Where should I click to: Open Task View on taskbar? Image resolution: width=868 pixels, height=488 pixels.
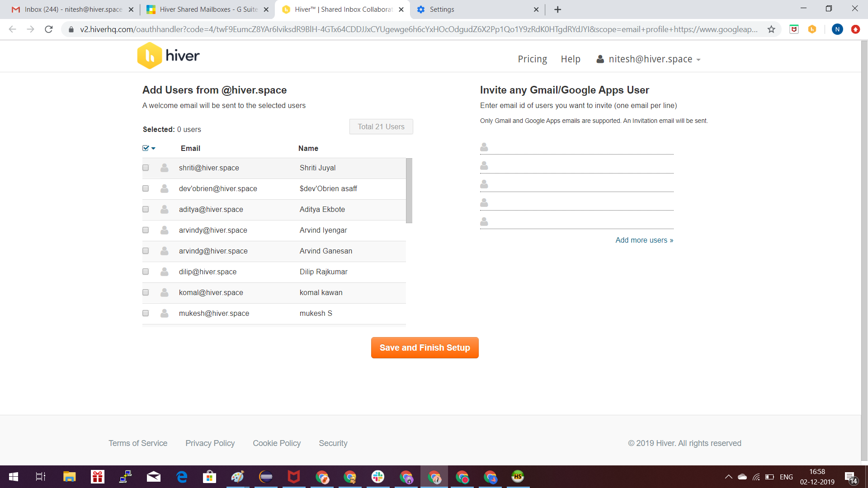tap(41, 477)
